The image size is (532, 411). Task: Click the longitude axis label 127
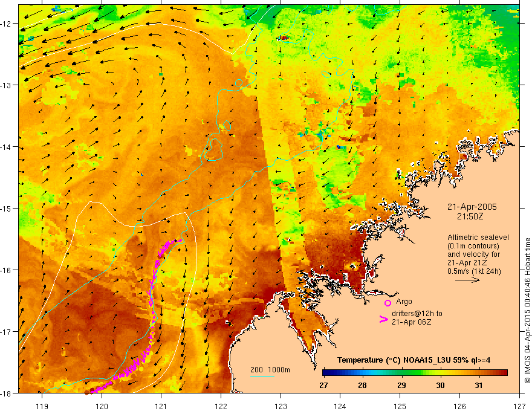tap(519, 406)
